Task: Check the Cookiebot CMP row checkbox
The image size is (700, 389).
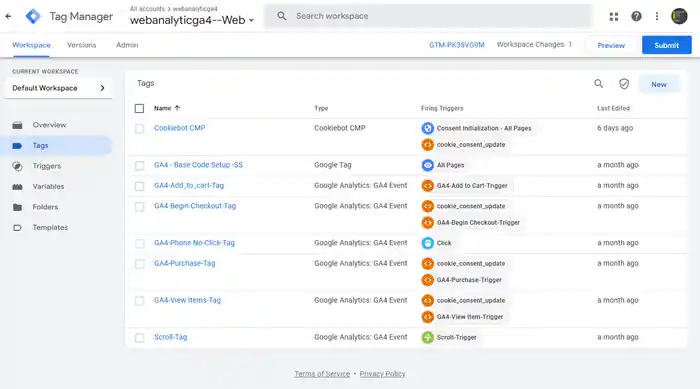Action: [x=139, y=129]
